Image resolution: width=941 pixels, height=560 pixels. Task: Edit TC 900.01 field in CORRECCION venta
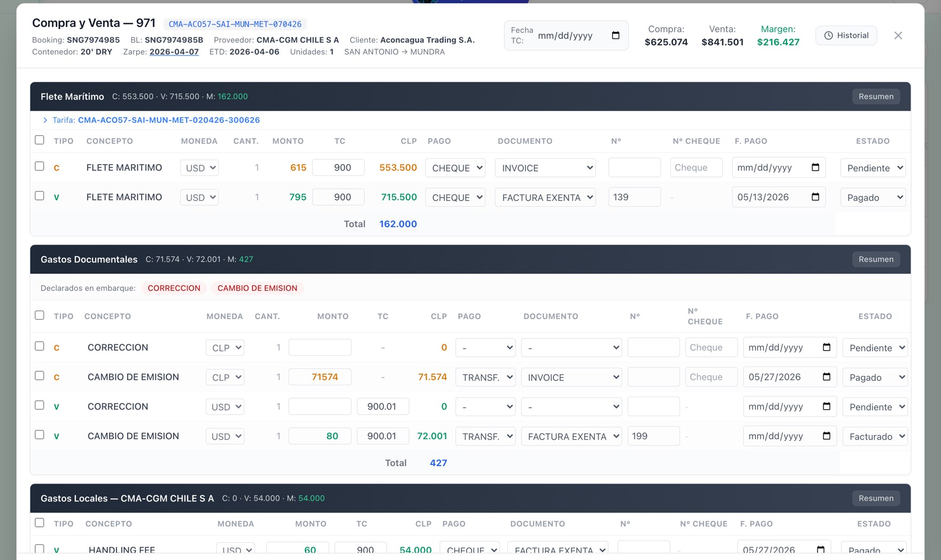coord(383,406)
